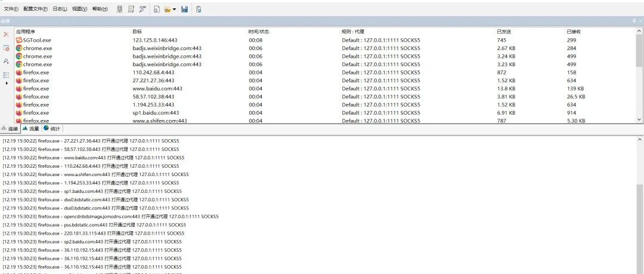Click the Firefox icon in the sp1.baidu.com row
The image size is (644, 274).
click(19, 113)
